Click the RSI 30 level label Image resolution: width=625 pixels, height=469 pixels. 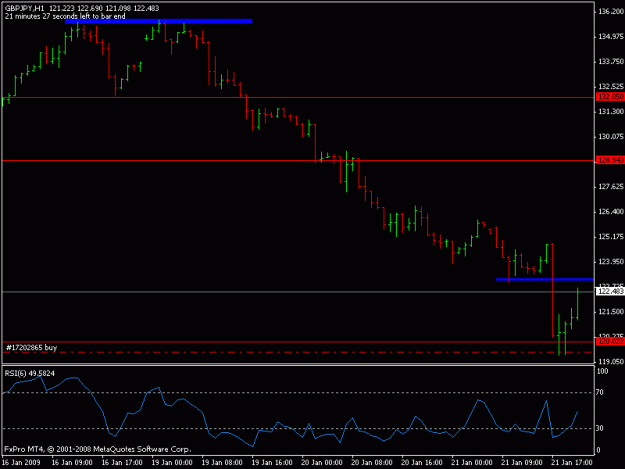coord(600,428)
